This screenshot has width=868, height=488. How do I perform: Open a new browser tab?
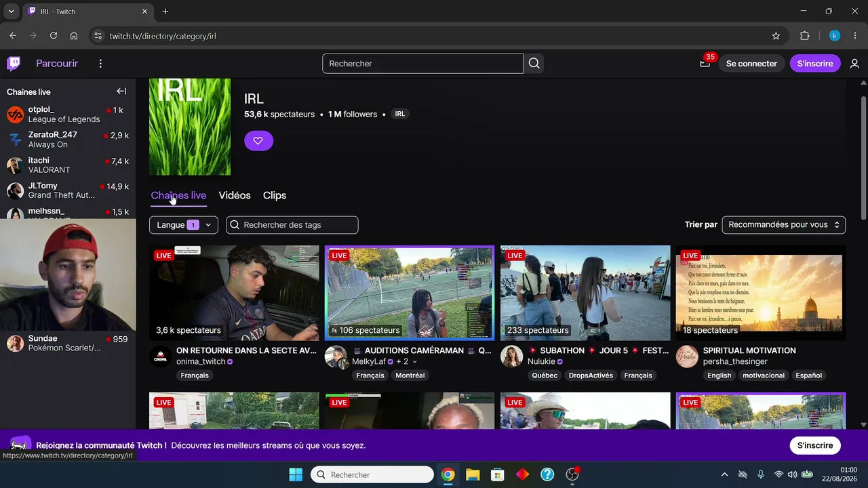point(165,12)
